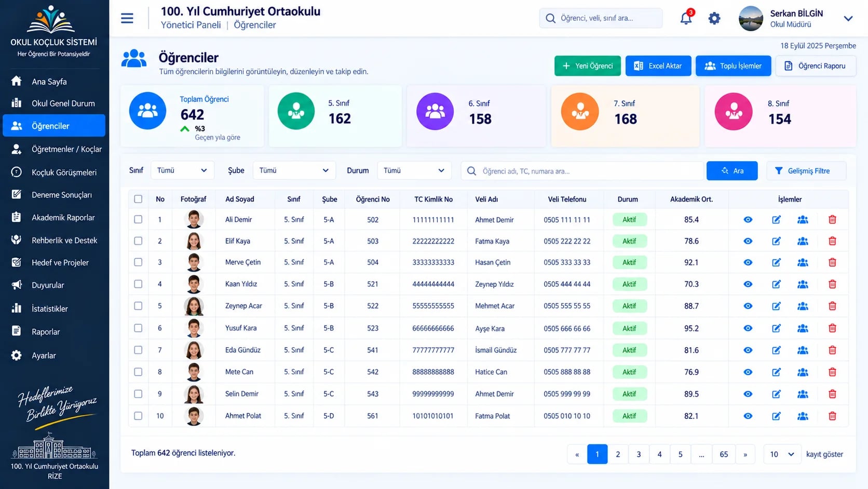Delete Selin Demir's record
868x489 pixels.
pos(832,394)
